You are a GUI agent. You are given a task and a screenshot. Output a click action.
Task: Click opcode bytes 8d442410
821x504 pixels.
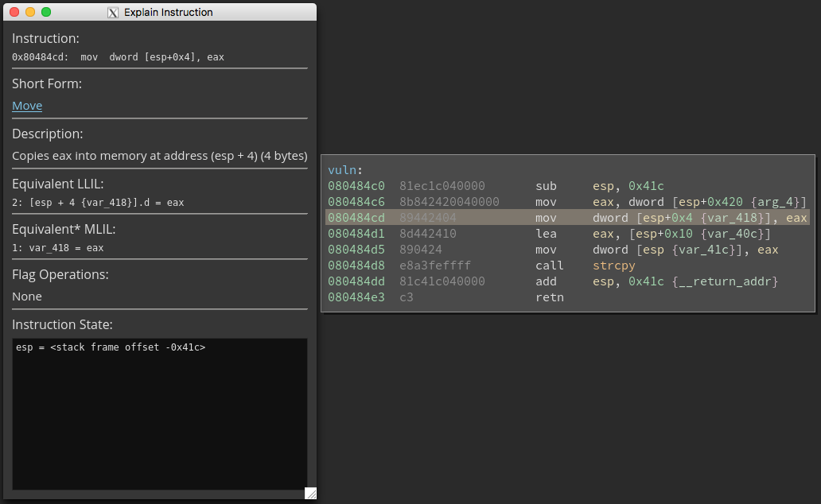[428, 234]
